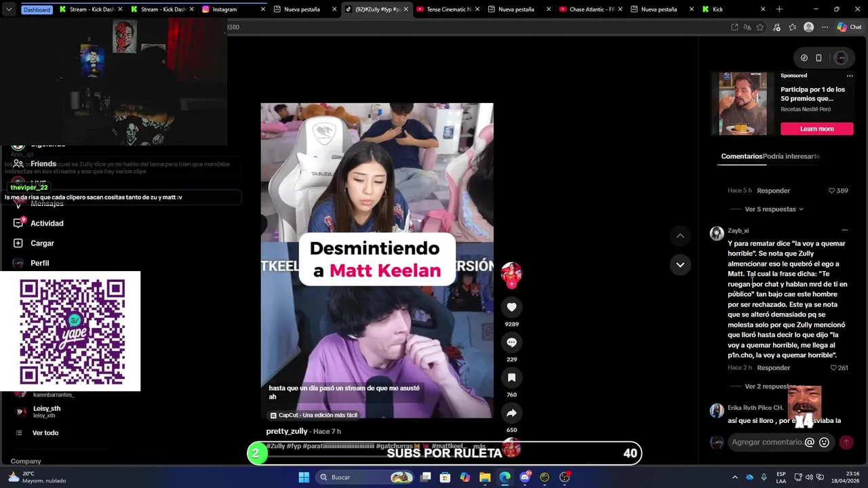The image size is (868, 488).
Task: Click Responder under Zayb_xi's comment
Action: coord(773,368)
